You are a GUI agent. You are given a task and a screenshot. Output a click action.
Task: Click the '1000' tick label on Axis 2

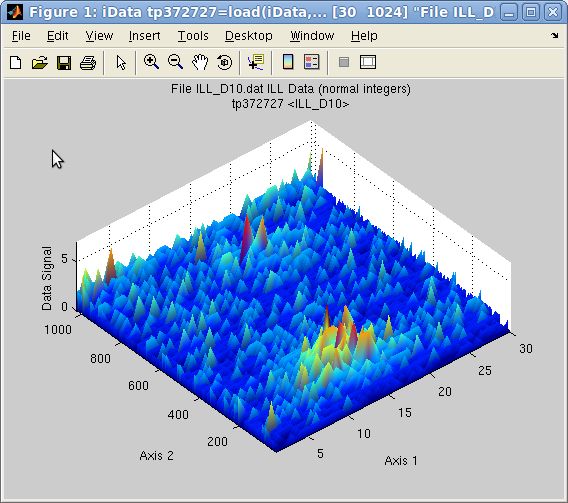coord(58,330)
